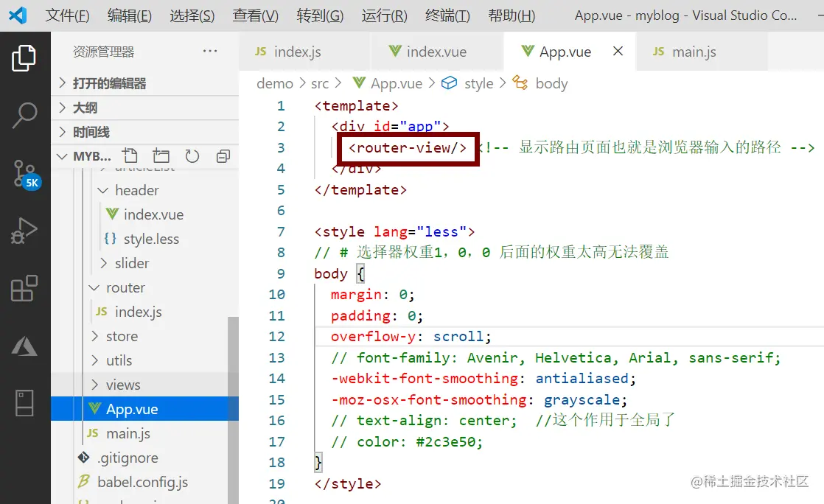Viewport: 824px width, 504px height.
Task: Click App.vue in the breadcrumb
Action: click(397, 83)
